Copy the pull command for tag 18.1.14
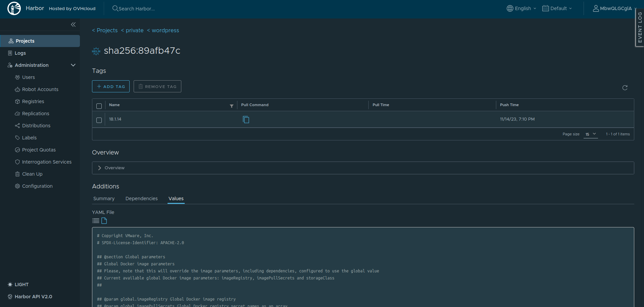 pyautogui.click(x=246, y=120)
